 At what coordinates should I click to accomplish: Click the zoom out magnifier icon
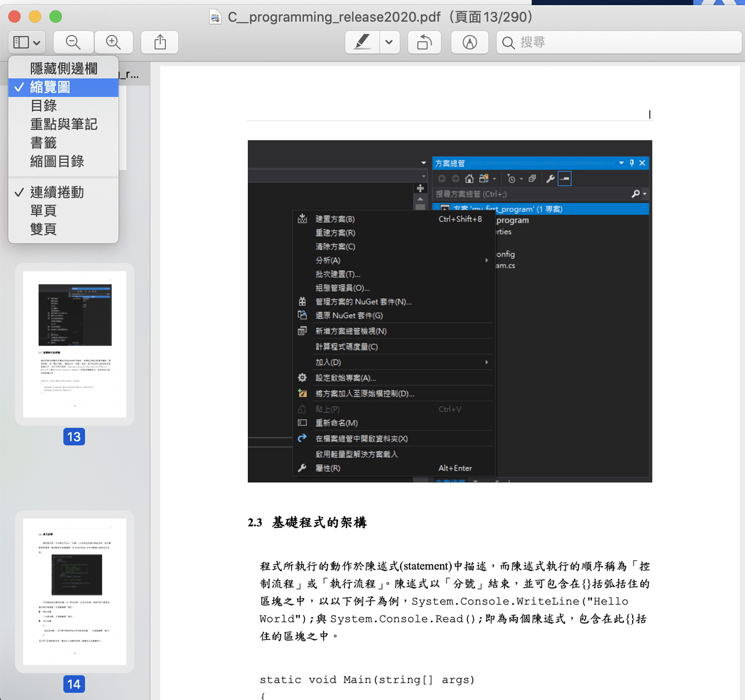point(73,43)
